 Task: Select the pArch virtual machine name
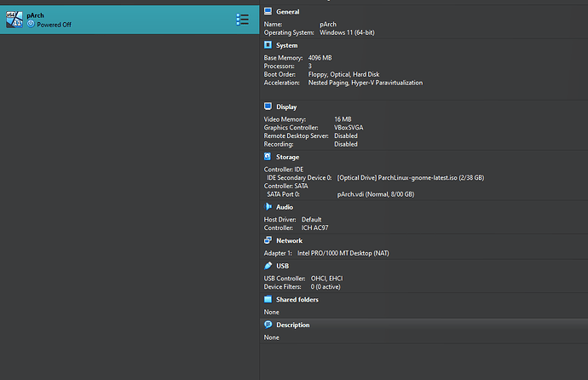pyautogui.click(x=35, y=15)
